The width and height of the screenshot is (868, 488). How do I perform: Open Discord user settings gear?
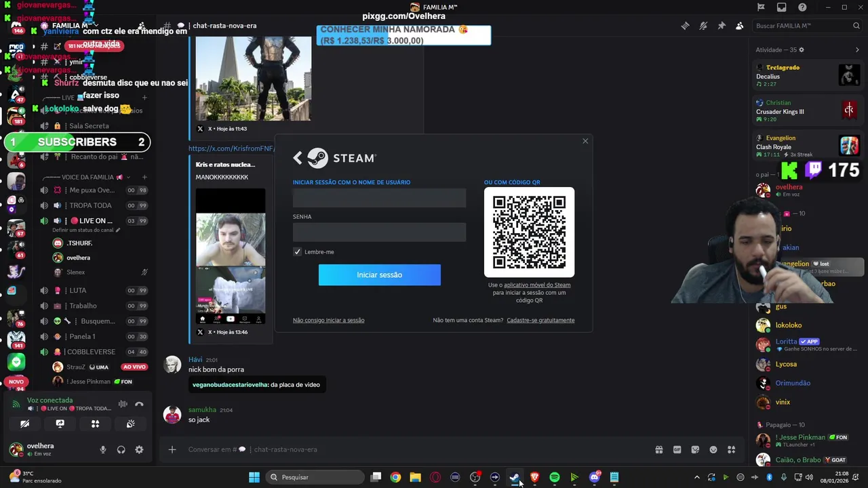pyautogui.click(x=139, y=449)
